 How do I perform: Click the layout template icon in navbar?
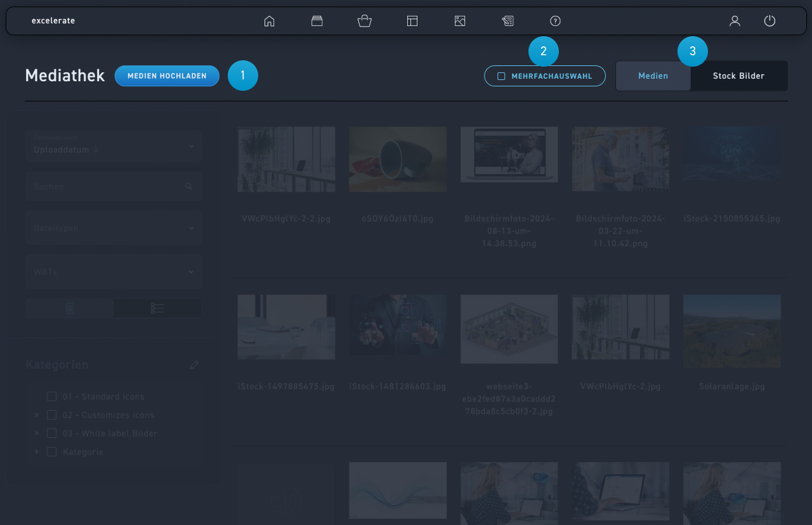pos(412,21)
